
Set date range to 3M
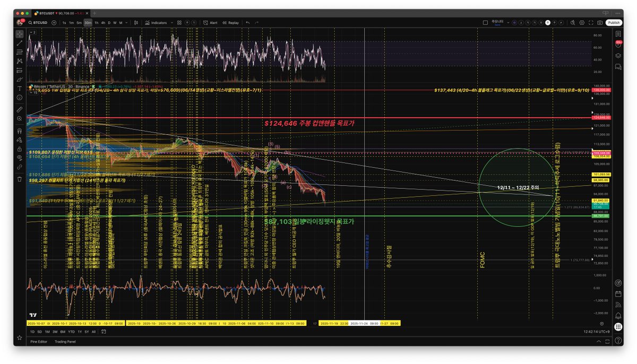[x=55, y=332]
